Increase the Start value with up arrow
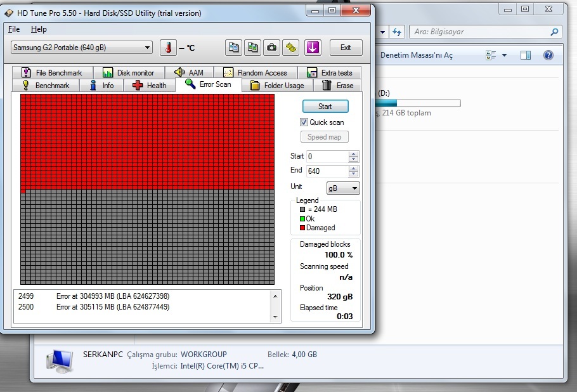Viewport: 577px width, 392px height. click(353, 154)
